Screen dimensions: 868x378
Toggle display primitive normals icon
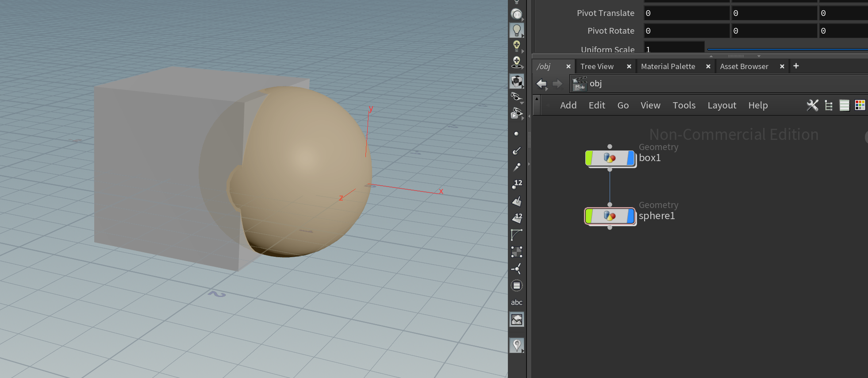click(516, 201)
